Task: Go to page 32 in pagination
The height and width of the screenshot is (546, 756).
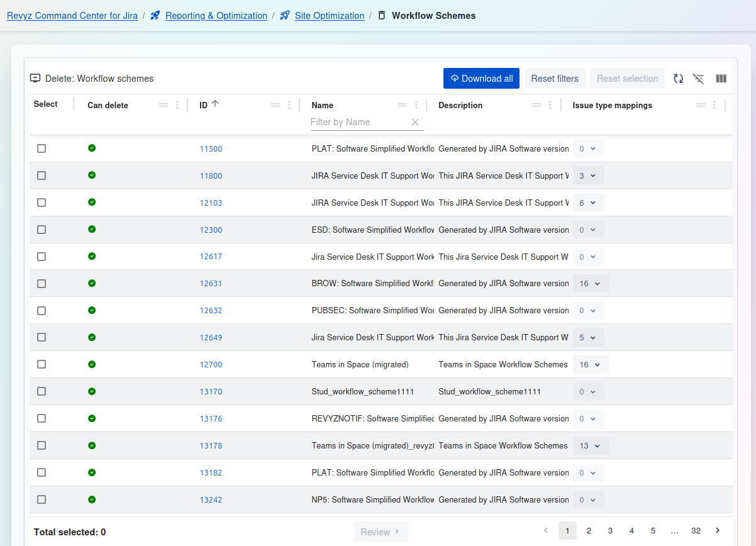Action: point(696,531)
